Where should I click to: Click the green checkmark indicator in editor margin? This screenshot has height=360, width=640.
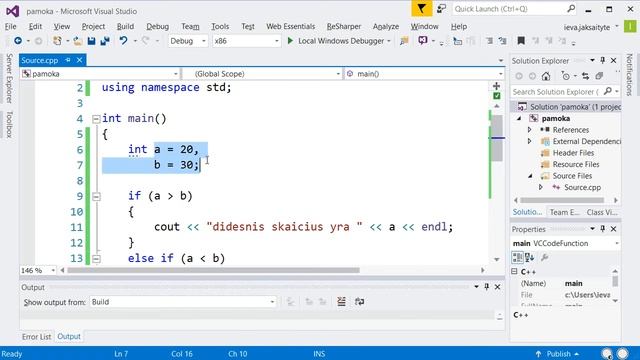(x=496, y=96)
